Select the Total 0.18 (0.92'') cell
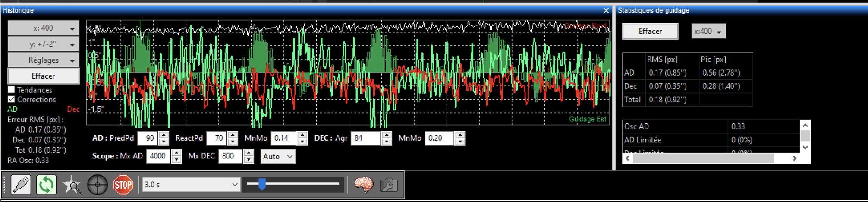 click(672, 100)
